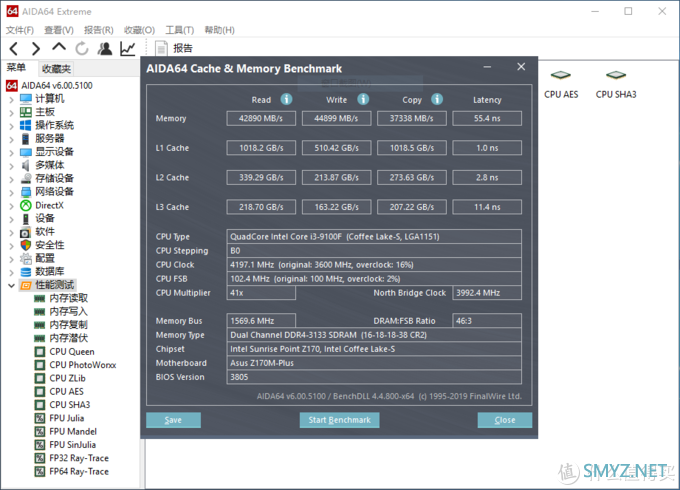Select the 多媒体 tree item
This screenshot has height=490, width=680.
coord(49,165)
